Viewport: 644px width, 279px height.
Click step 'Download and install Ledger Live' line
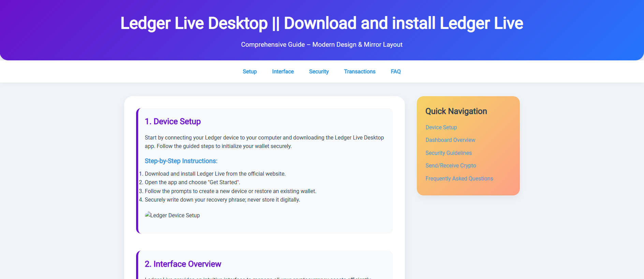tap(215, 174)
